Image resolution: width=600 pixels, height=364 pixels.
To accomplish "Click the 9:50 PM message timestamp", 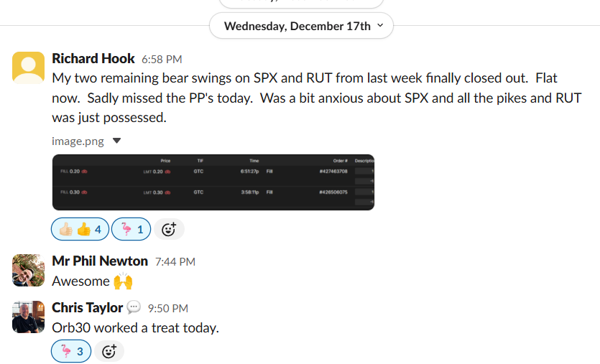I will [168, 308].
